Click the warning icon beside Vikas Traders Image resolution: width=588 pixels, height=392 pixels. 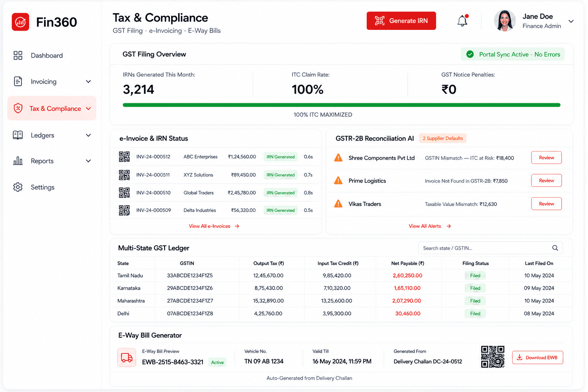point(338,204)
